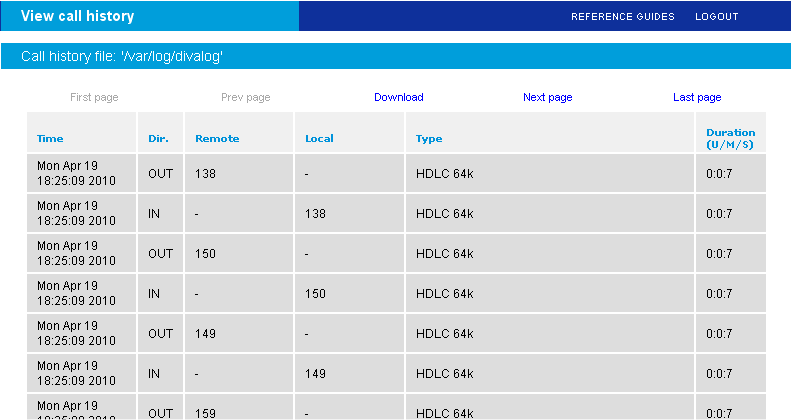This screenshot has height=420, width=791.
Task: Click the Time column header
Action: [50, 139]
